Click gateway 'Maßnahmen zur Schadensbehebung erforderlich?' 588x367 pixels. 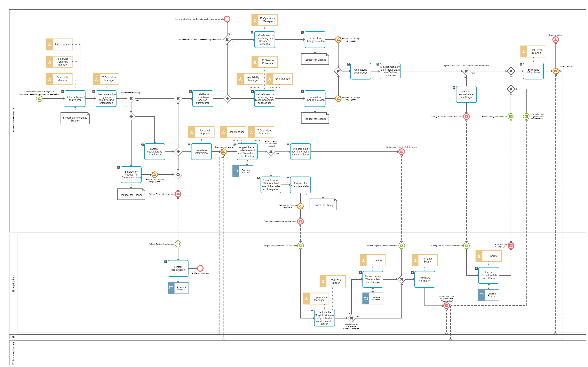(x=227, y=40)
